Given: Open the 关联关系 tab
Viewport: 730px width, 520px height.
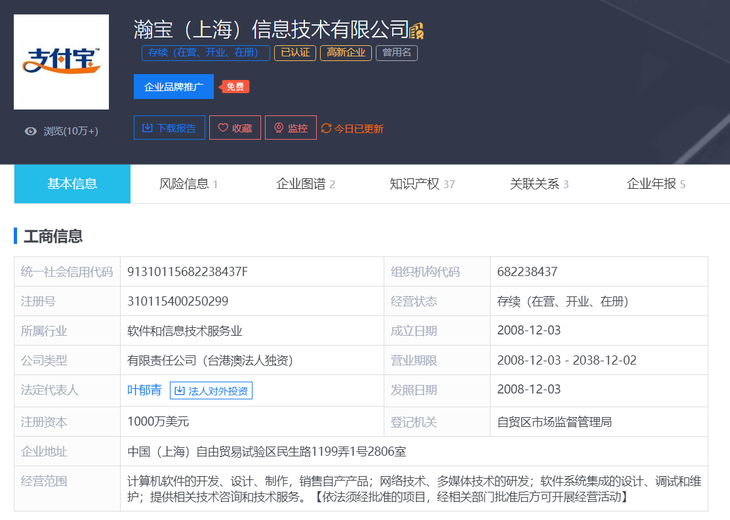Looking at the screenshot, I should [x=539, y=184].
